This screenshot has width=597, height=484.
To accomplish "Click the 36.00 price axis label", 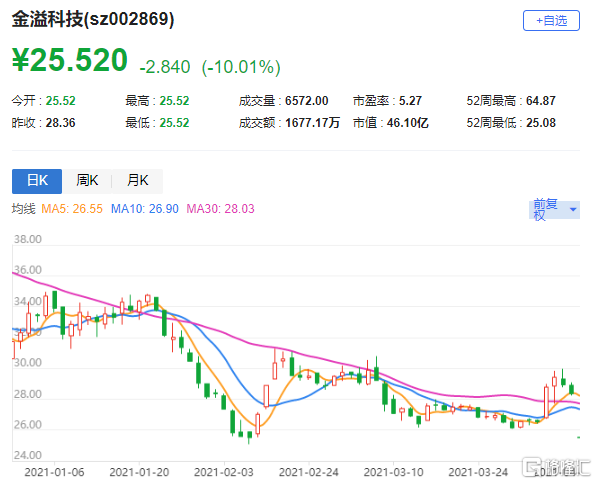I will click(x=27, y=270).
